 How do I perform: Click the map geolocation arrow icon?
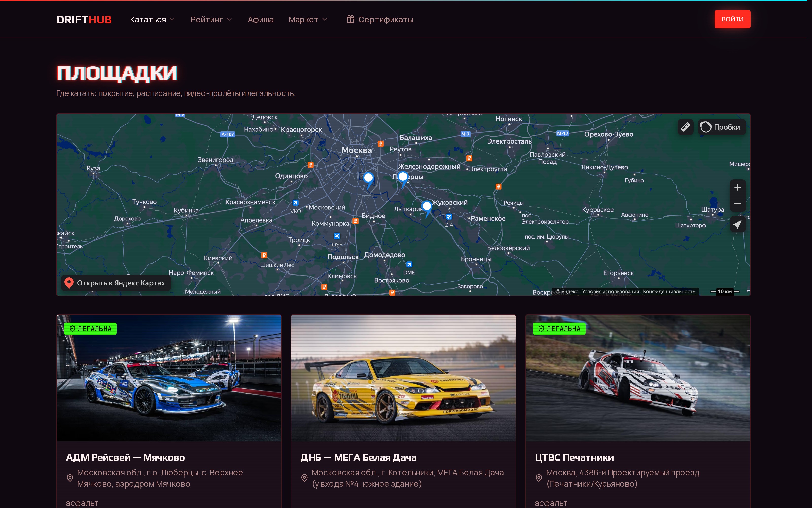pos(737,225)
